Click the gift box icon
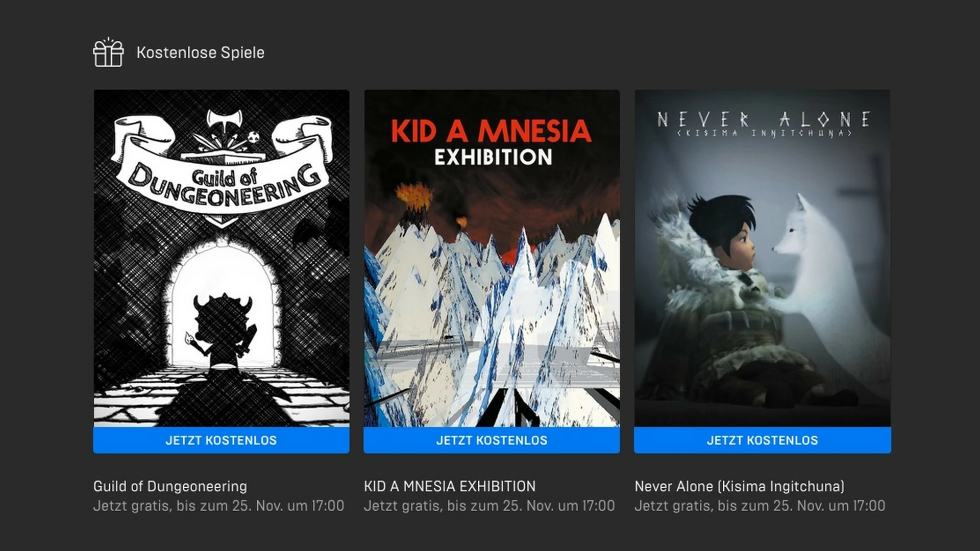The height and width of the screenshot is (551, 980). point(108,52)
